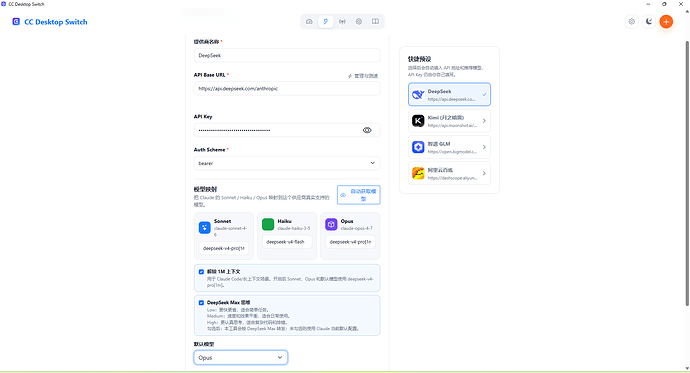Open the Auth Scheme bearer dropdown
690x373 pixels.
287,163
